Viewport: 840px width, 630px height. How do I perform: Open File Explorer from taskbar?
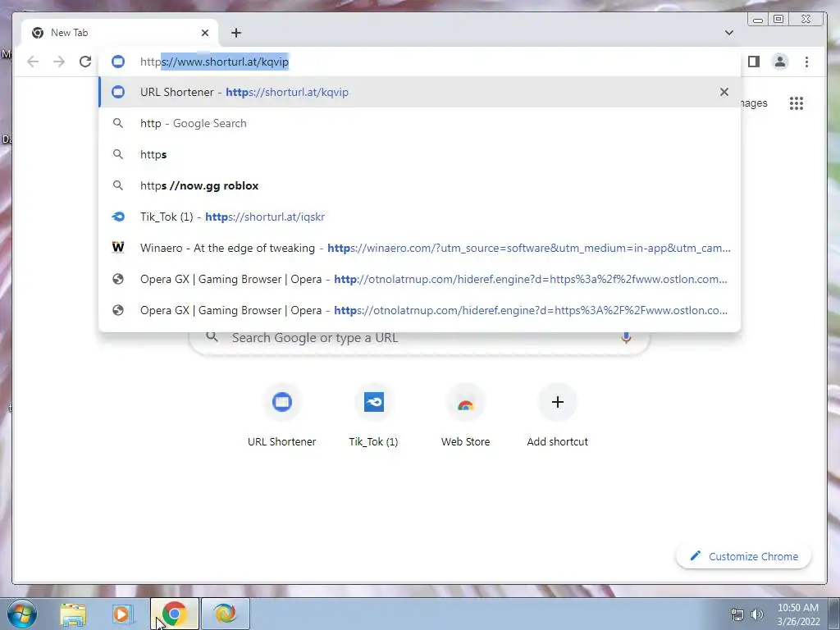click(x=73, y=614)
